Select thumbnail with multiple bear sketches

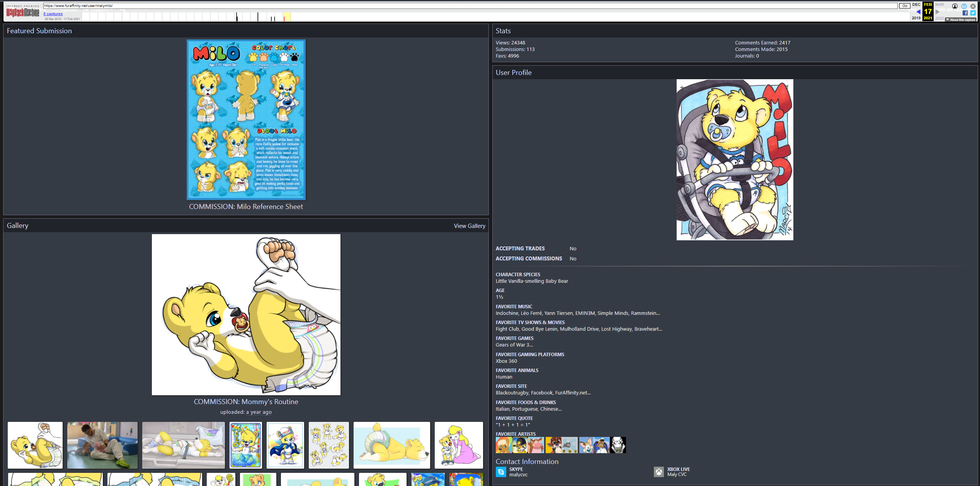click(329, 445)
